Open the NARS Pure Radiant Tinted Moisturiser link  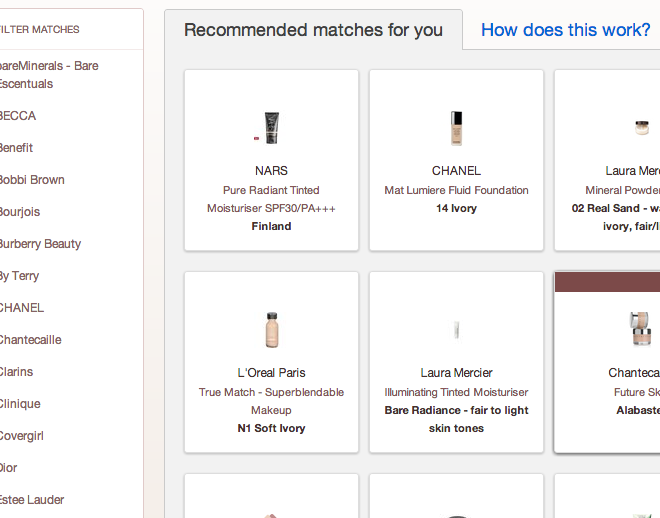click(x=271, y=199)
